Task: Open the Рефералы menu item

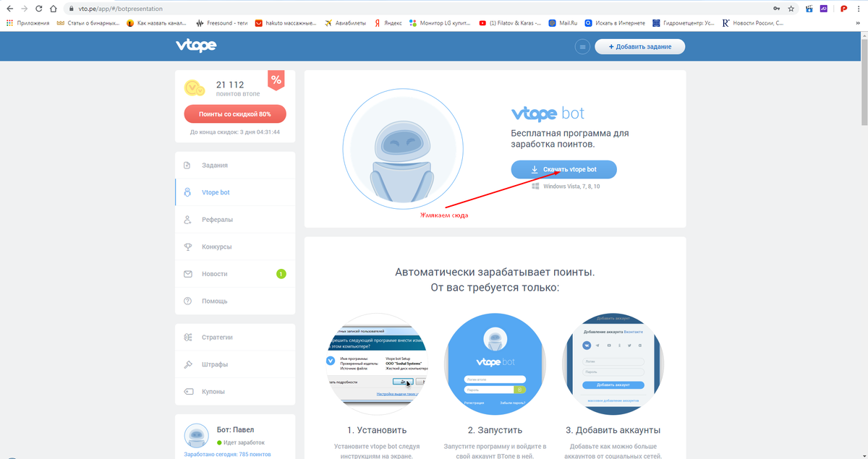Action: coord(235,220)
